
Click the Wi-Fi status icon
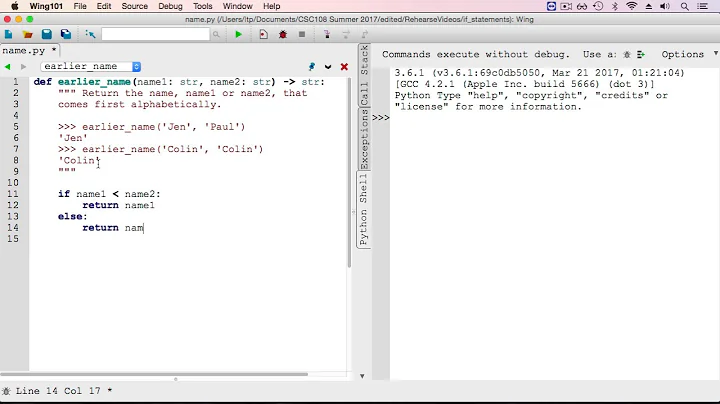[632, 6]
